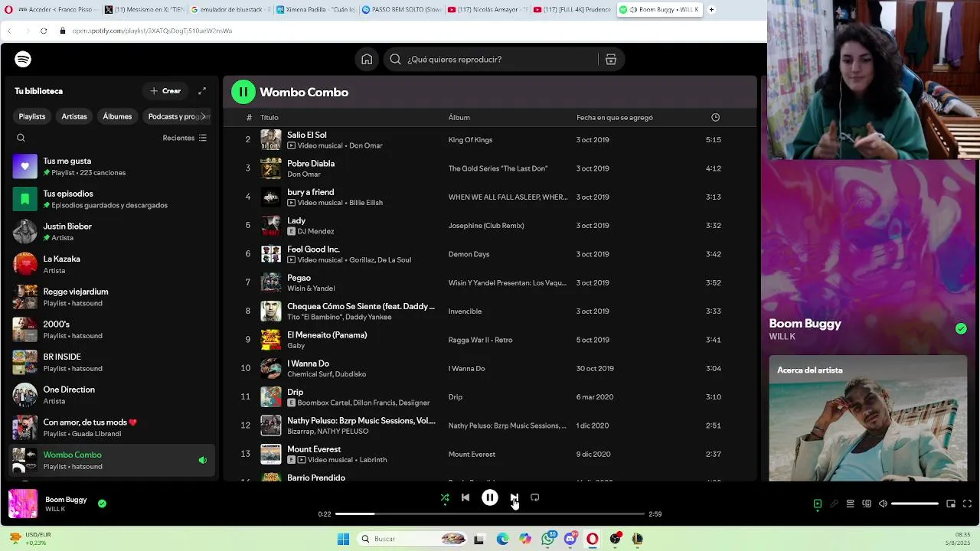Switch to the Ximena Padilla browser tab
Image resolution: width=980 pixels, height=551 pixels.
click(x=315, y=10)
